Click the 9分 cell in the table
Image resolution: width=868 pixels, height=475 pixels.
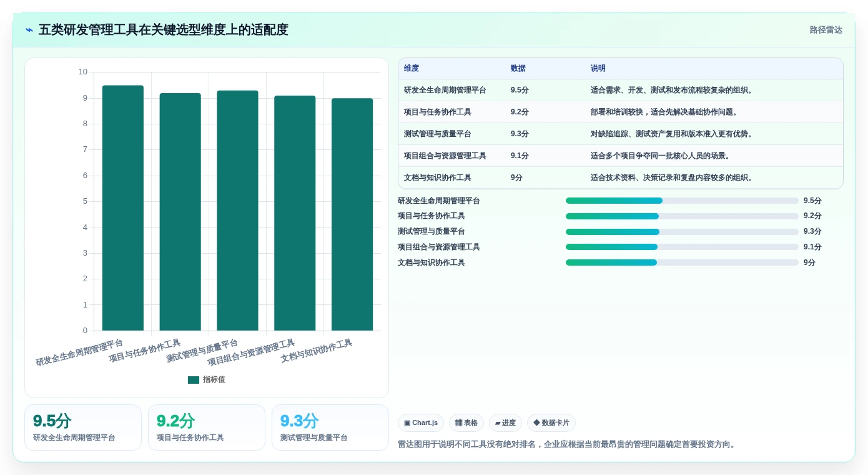[x=517, y=177]
